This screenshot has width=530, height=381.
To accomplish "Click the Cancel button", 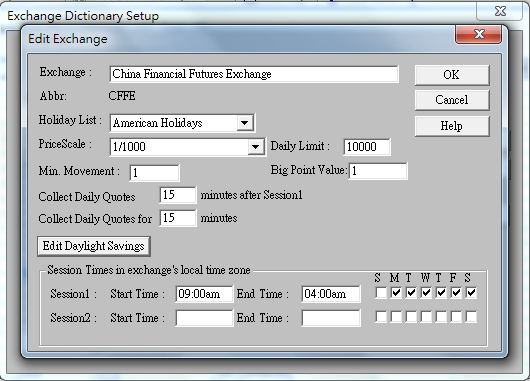I will (x=452, y=100).
